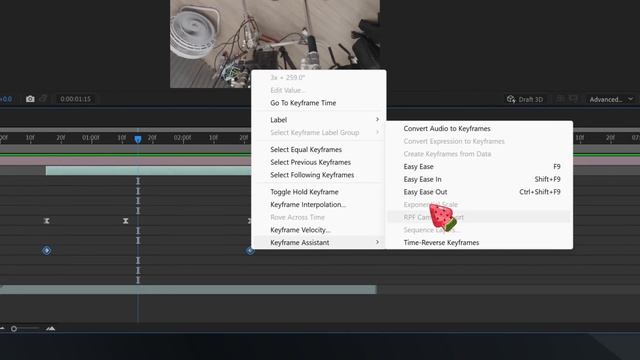Select the teal layer bar in timeline
Viewport: 640px width, 360px height.
(149, 171)
